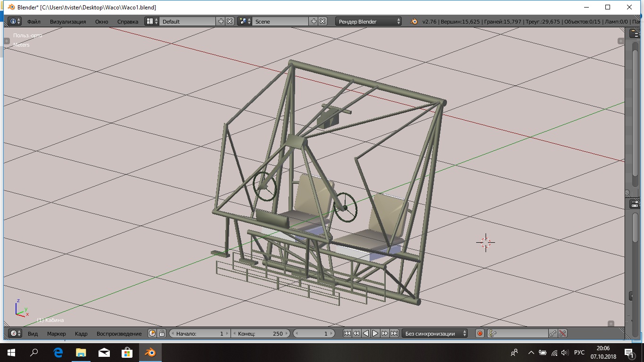
Task: Open the Визуализация menu
Action: [x=68, y=21]
